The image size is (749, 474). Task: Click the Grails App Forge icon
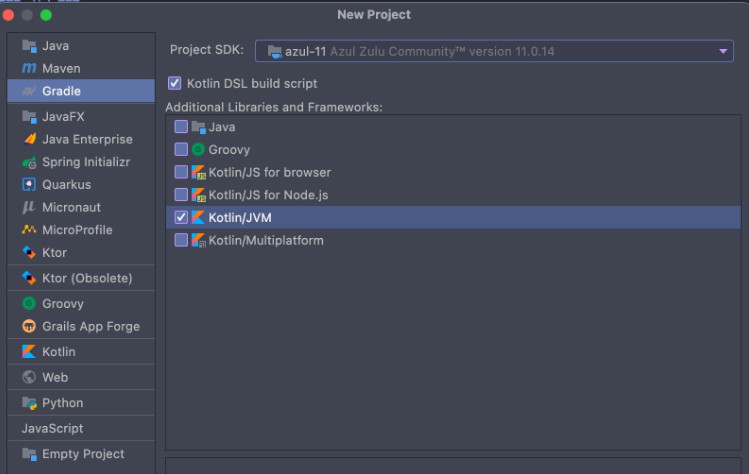tap(29, 326)
